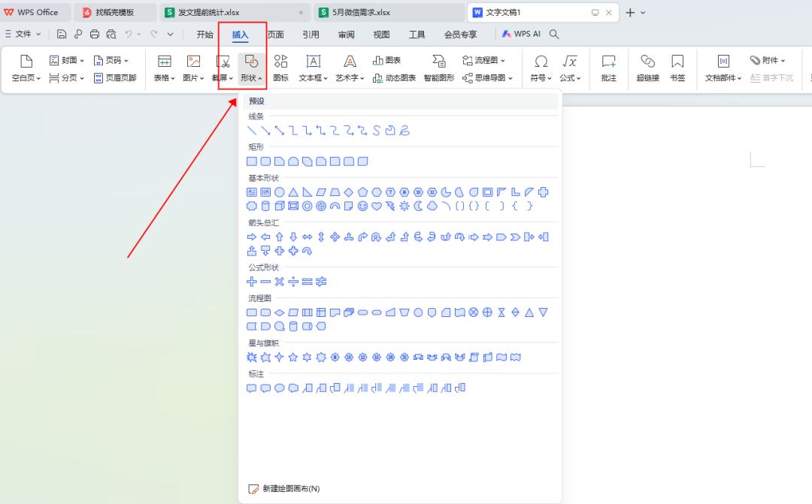Image resolution: width=812 pixels, height=504 pixels.
Task: Pick the moon shape
Action: click(419, 207)
